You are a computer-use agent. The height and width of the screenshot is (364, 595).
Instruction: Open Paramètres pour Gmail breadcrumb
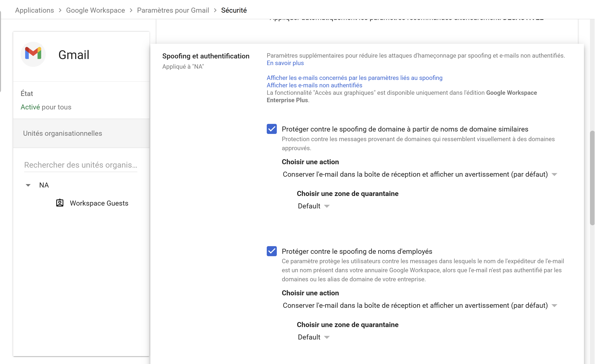173,10
